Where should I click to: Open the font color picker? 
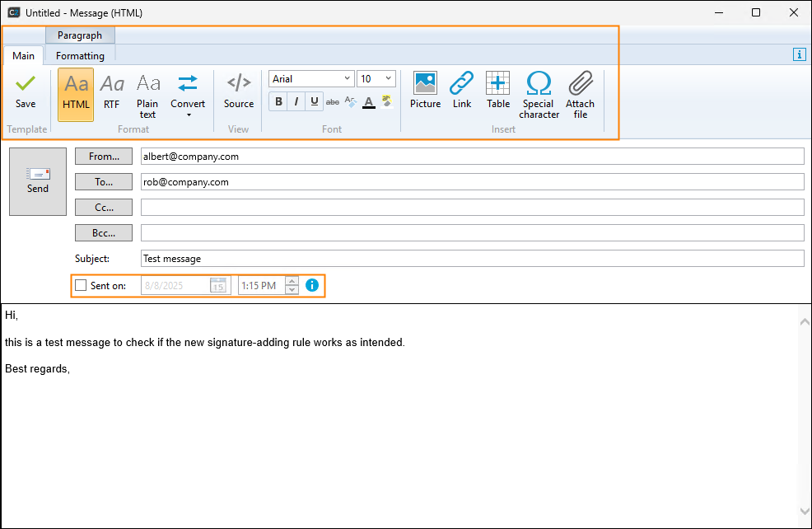pos(368,102)
